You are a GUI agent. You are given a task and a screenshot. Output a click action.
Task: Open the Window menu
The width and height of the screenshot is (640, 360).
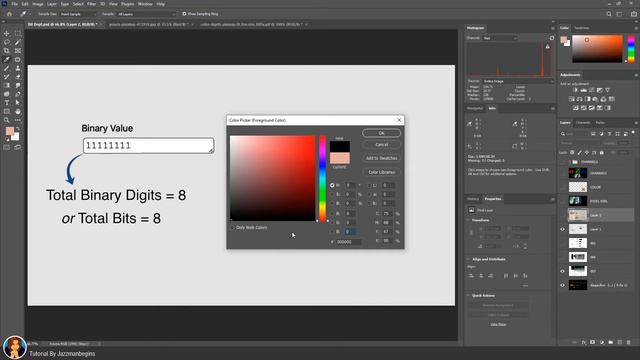145,4
